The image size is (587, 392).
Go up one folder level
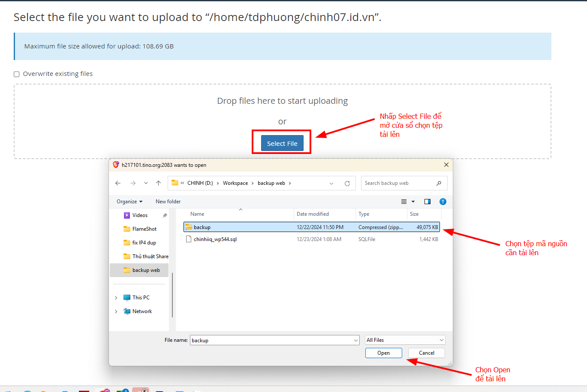[158, 183]
